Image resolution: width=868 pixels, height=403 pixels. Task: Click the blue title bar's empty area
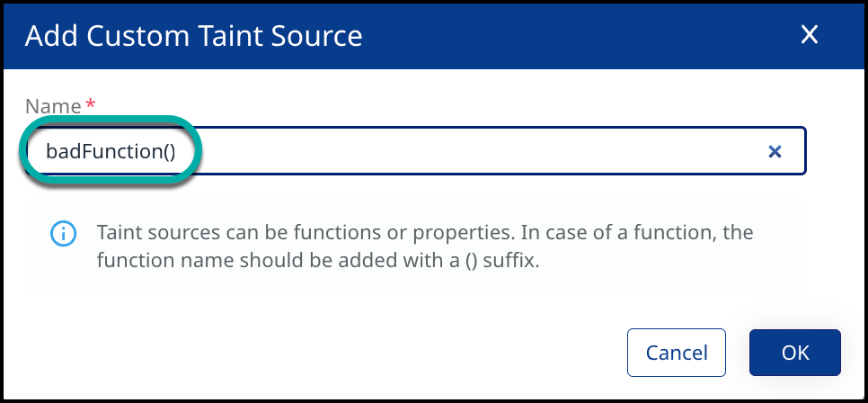[x=575, y=36]
